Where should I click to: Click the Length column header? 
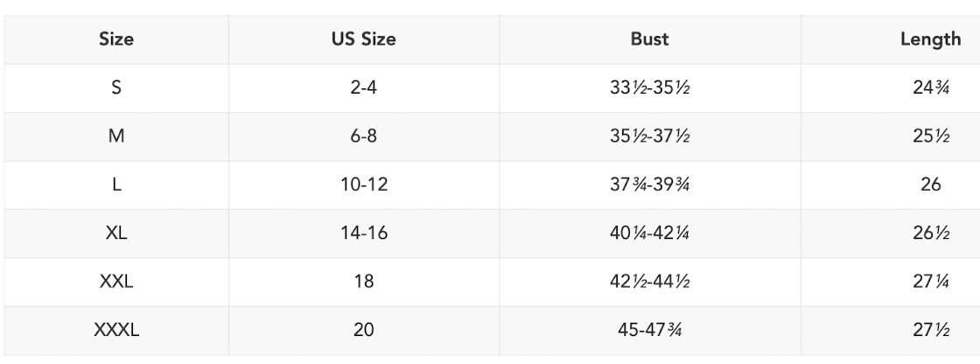(931, 39)
